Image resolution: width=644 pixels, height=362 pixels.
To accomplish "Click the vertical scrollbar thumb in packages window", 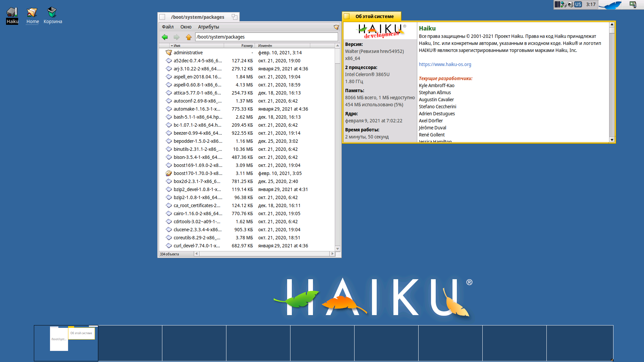I will tap(337, 56).
